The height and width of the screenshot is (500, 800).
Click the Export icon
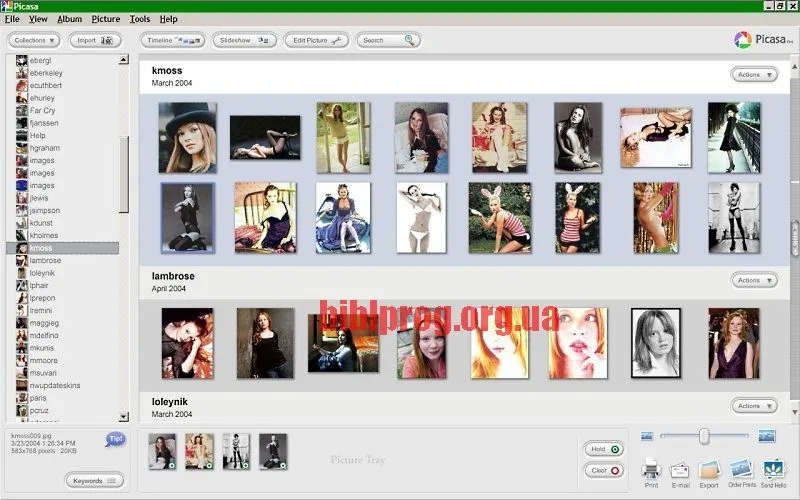tap(709, 469)
